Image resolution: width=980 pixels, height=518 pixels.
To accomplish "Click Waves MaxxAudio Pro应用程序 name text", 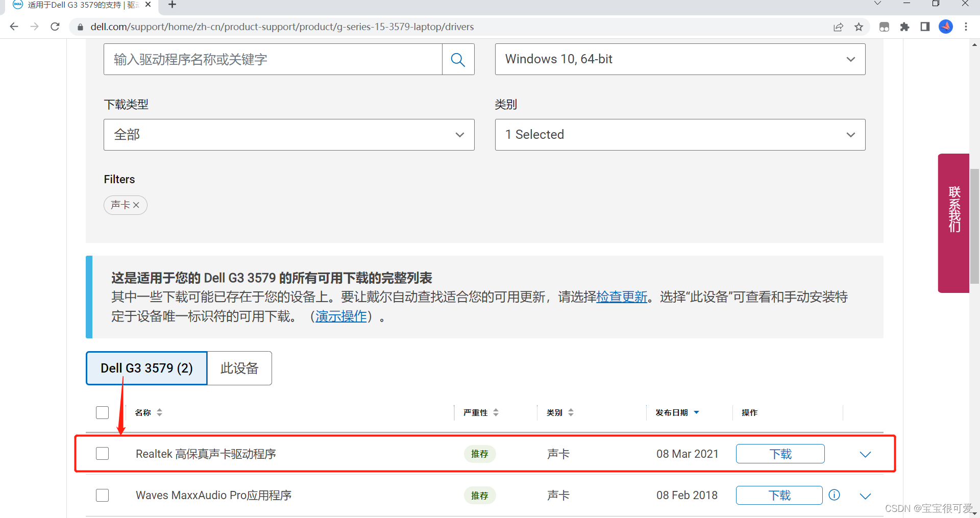I will (x=213, y=495).
